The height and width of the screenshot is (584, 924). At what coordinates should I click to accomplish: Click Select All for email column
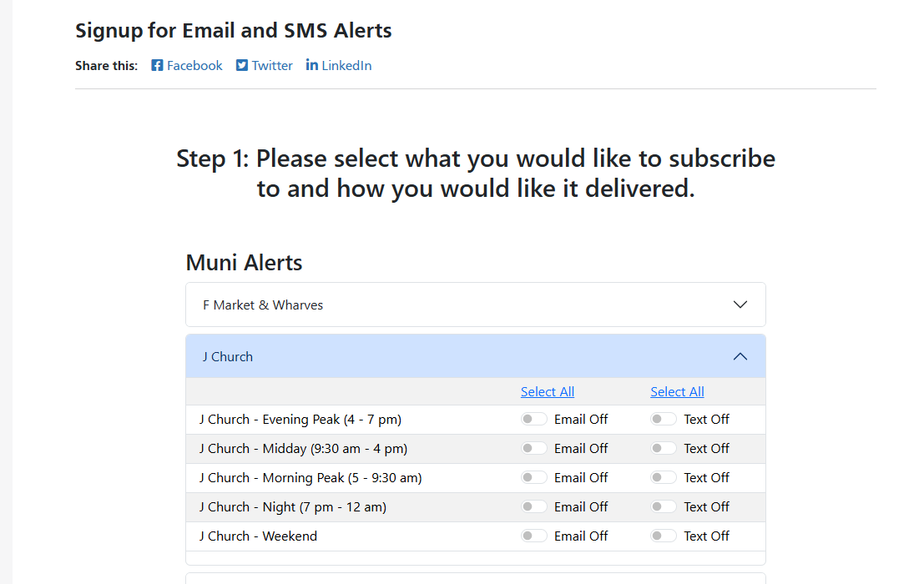pyautogui.click(x=548, y=391)
